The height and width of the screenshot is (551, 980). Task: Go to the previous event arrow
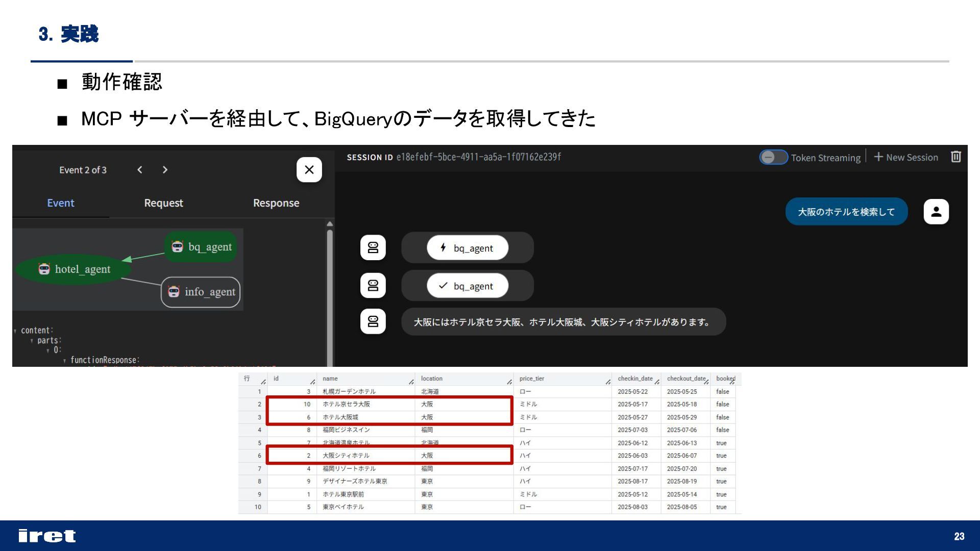point(140,170)
